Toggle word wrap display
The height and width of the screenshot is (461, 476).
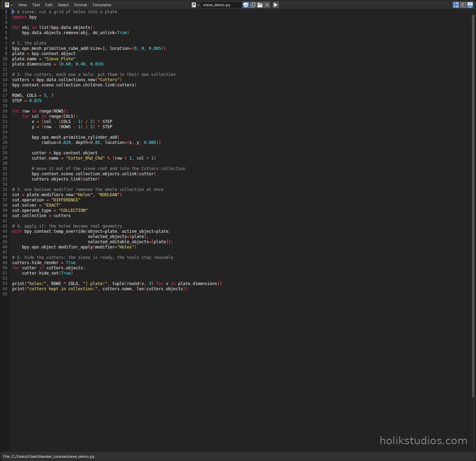(463, 5)
